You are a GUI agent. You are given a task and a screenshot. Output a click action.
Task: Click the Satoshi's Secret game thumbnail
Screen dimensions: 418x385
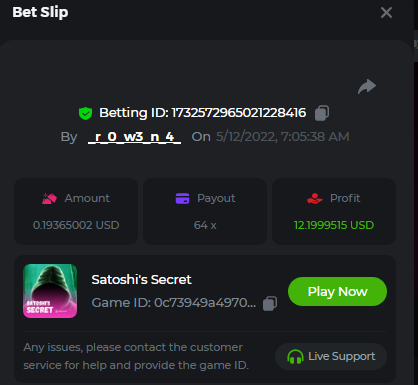(x=50, y=291)
